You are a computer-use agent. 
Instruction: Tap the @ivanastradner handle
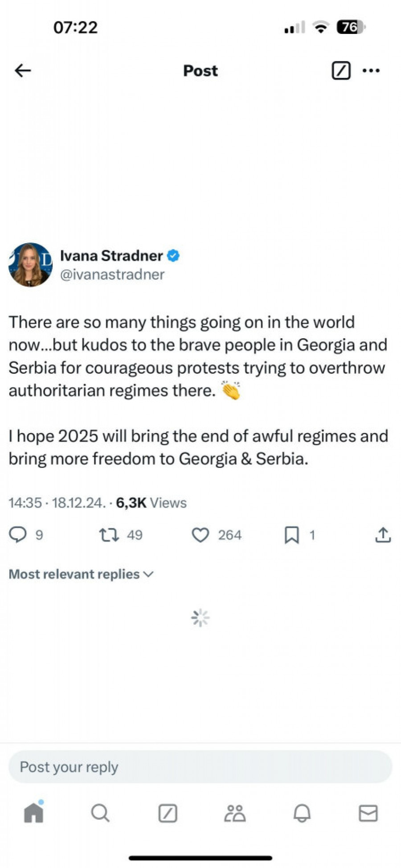(112, 274)
